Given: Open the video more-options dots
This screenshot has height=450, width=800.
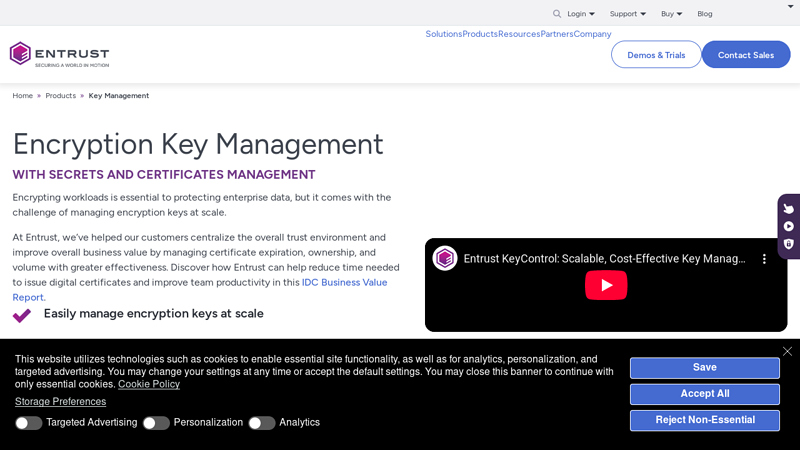Looking at the screenshot, I should [x=764, y=259].
